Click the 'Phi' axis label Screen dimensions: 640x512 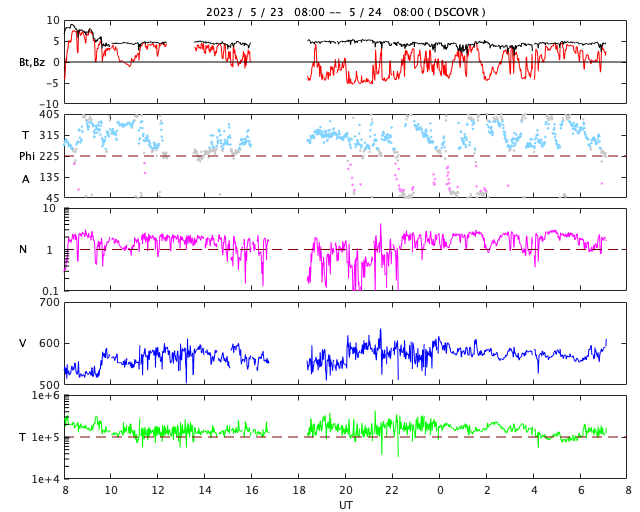click(x=27, y=156)
